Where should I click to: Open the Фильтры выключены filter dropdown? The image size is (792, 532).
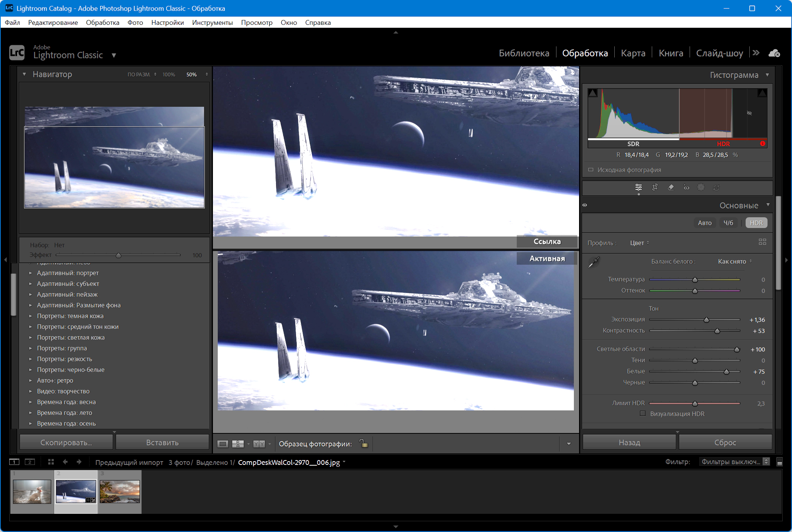(734, 462)
